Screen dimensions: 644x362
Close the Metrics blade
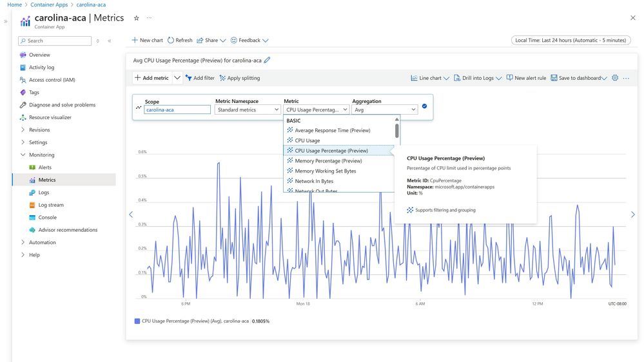click(632, 17)
